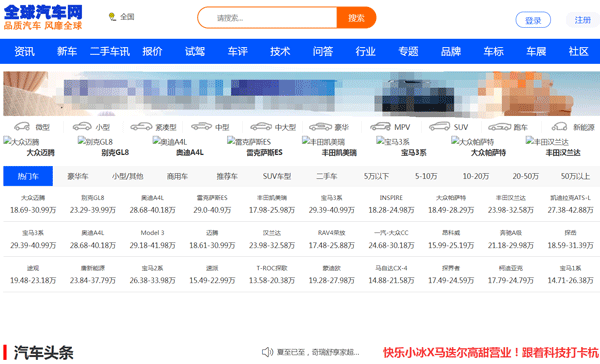Open the 全国 location selector
Screen dimensions: 600x364
point(122,17)
